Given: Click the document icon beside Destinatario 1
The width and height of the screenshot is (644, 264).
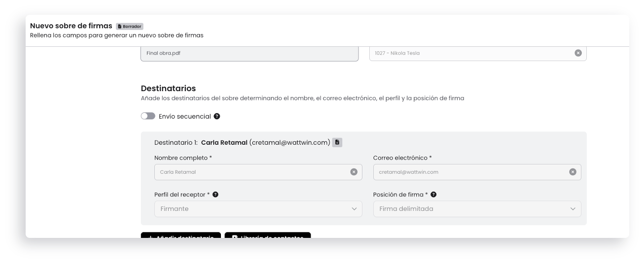Looking at the screenshot, I should (337, 142).
